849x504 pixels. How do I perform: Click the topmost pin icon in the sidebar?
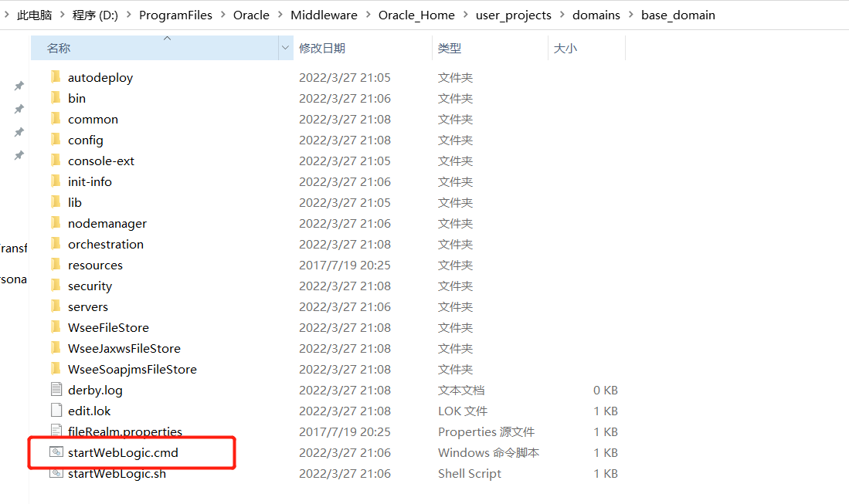19,86
